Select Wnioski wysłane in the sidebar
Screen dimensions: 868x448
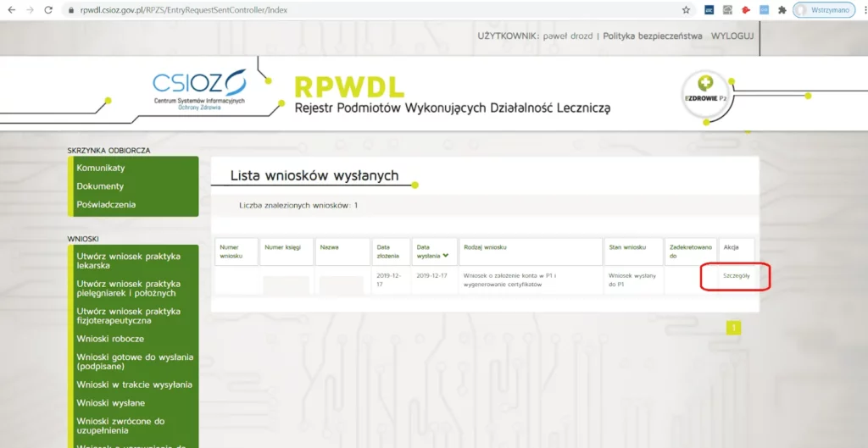tap(110, 402)
